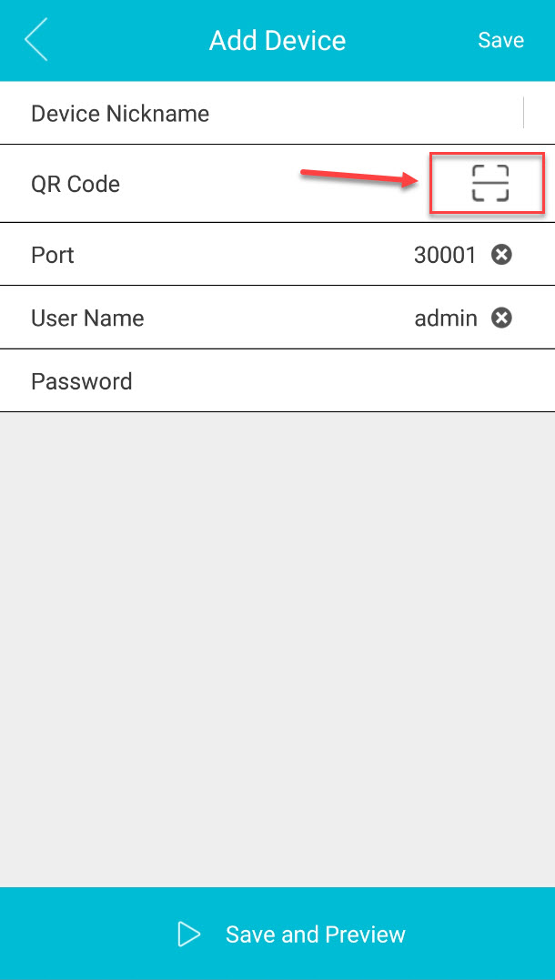555x980 pixels.
Task: Click the Password label
Action: (x=82, y=381)
